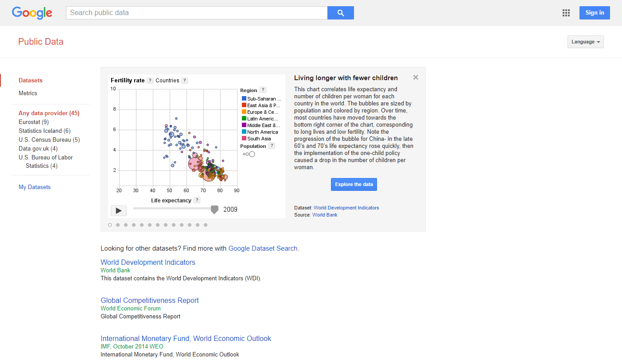Click the Google logo
This screenshot has height=364, width=622.
click(x=32, y=13)
